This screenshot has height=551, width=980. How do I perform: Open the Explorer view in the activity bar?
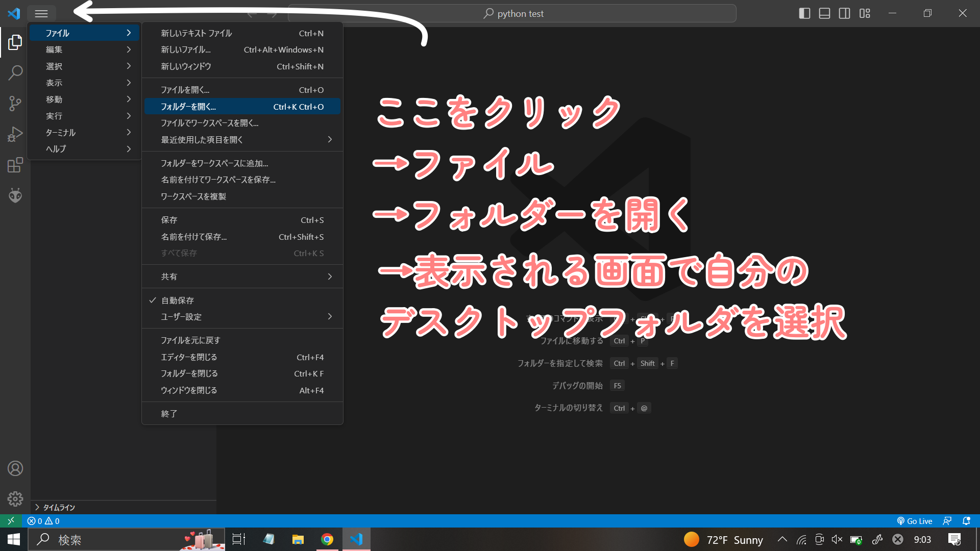tap(15, 42)
